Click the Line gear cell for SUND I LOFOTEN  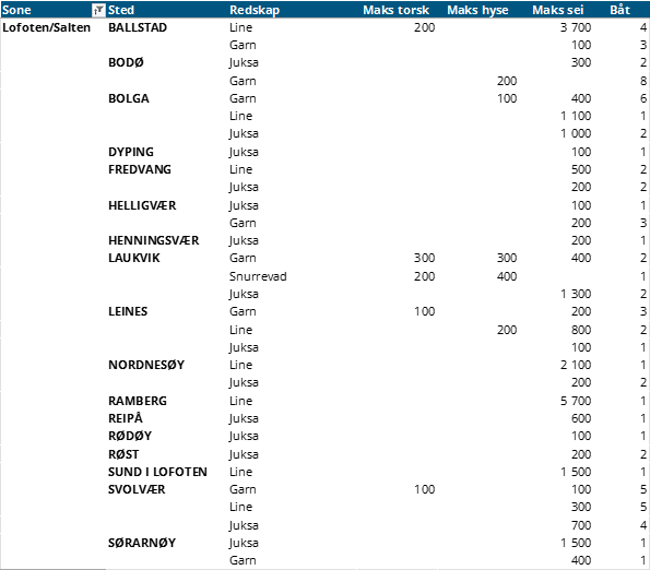click(x=241, y=472)
